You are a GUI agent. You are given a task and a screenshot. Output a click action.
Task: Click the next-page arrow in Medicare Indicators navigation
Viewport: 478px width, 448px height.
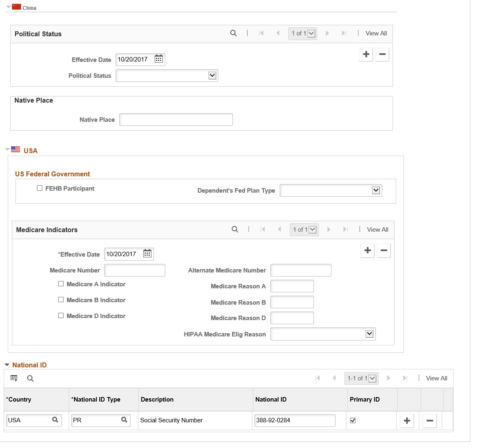[329, 229]
